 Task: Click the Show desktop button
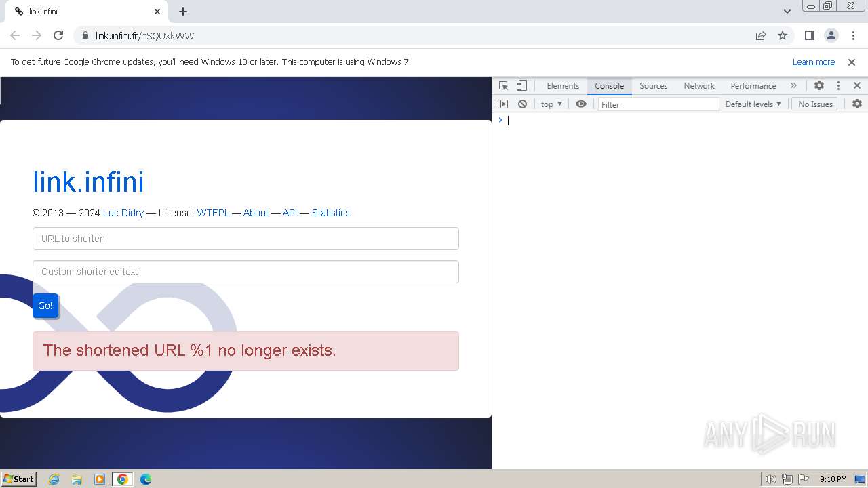860,479
